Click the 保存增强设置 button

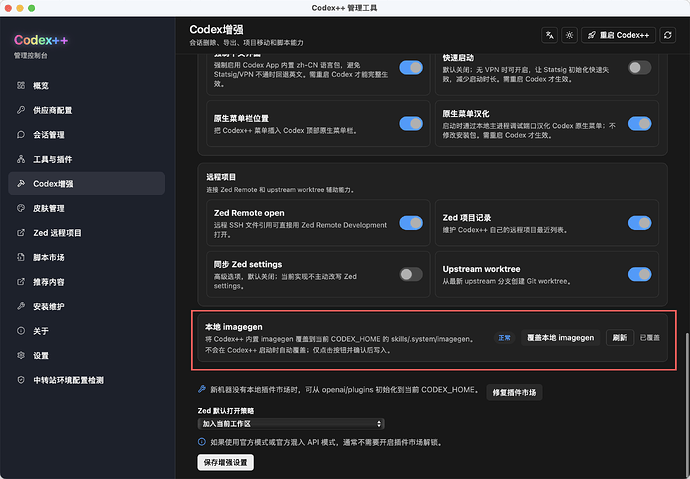(225, 462)
